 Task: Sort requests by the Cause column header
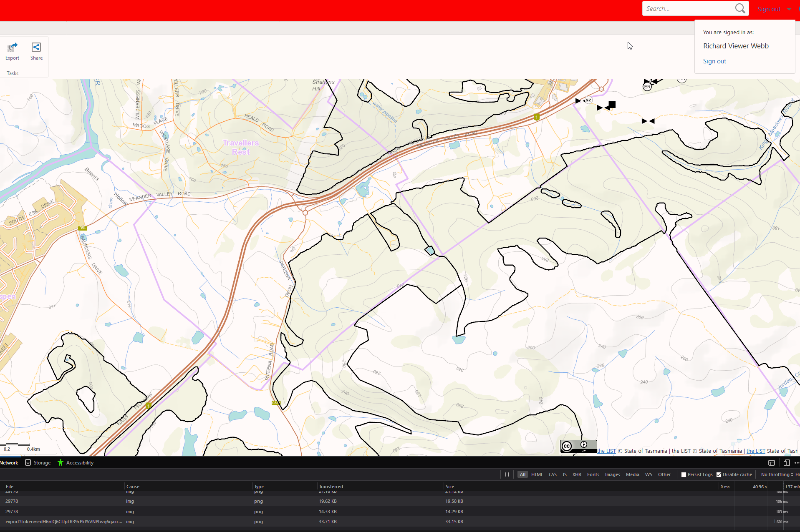(x=189, y=487)
